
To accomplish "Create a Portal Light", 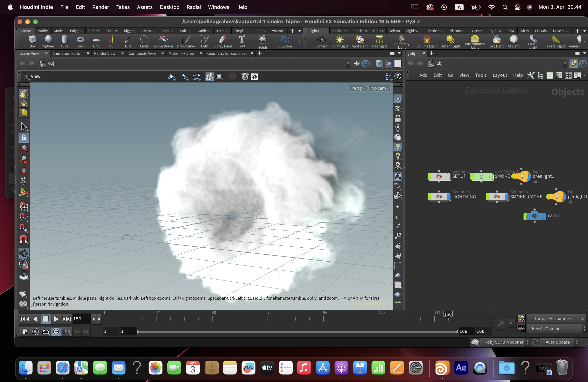I will coord(556,41).
